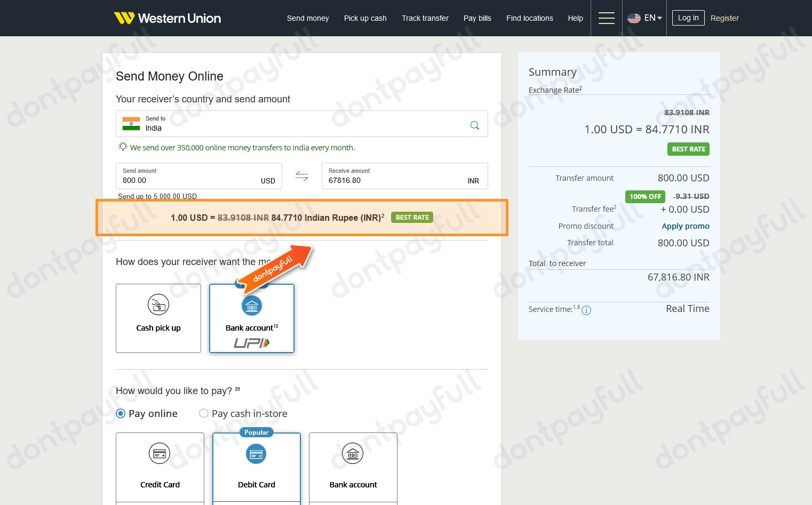Click the Cash pick up hand icon
The width and height of the screenshot is (812, 505).
[158, 304]
